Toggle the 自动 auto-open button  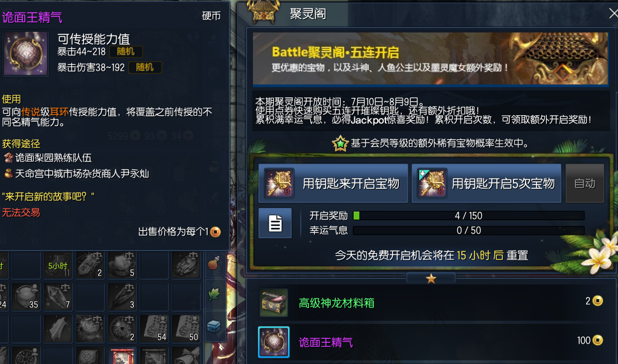[585, 183]
